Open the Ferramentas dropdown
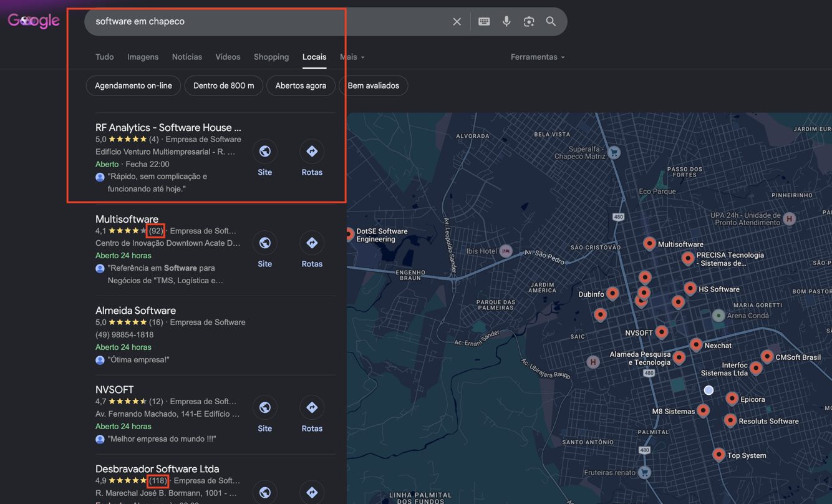 coord(538,57)
